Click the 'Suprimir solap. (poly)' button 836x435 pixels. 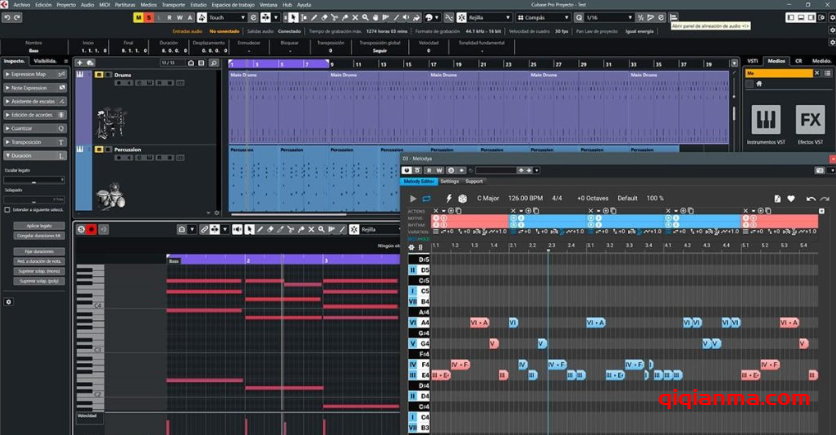pyautogui.click(x=39, y=281)
